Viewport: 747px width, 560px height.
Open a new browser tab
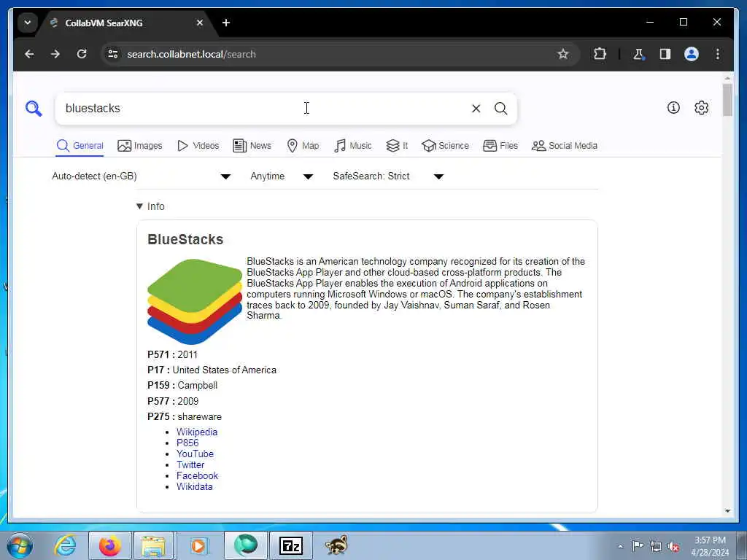(x=226, y=23)
